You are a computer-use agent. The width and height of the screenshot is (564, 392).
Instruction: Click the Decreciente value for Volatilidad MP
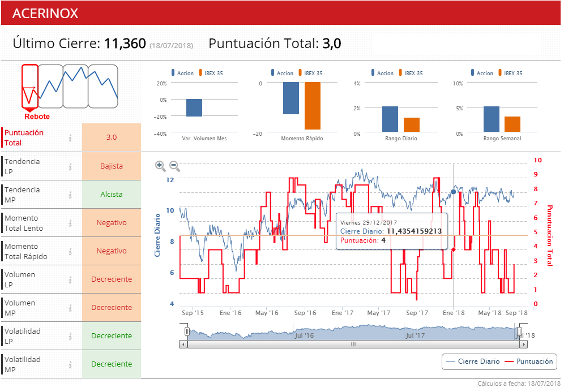point(112,364)
